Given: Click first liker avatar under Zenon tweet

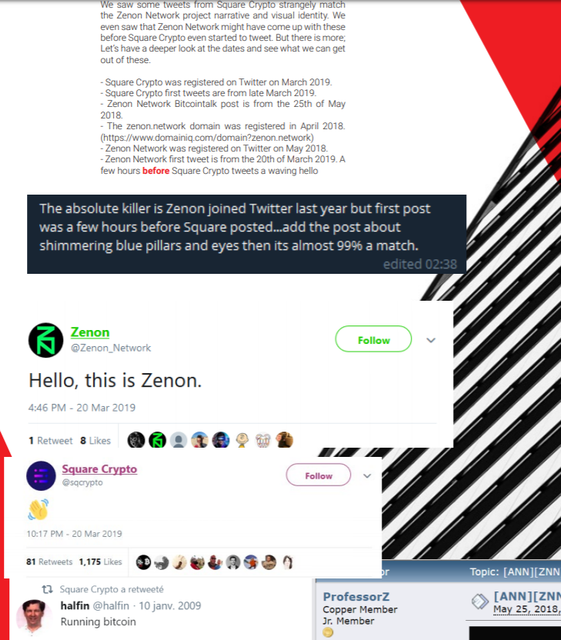Looking at the screenshot, I should (x=136, y=440).
